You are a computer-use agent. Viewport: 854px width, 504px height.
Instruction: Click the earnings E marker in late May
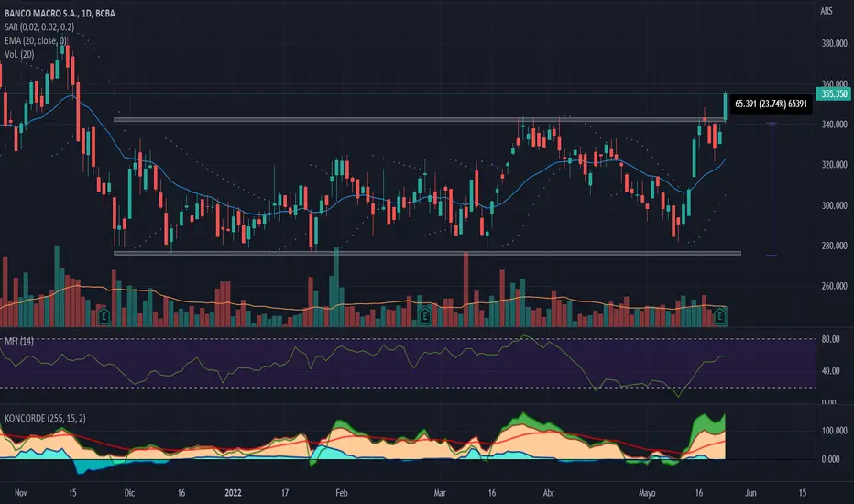720,316
